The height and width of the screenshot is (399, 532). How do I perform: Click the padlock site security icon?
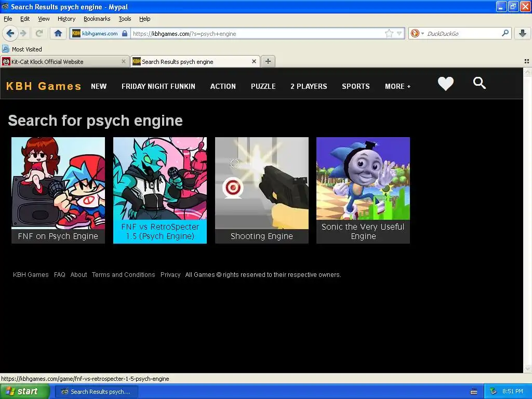125,34
